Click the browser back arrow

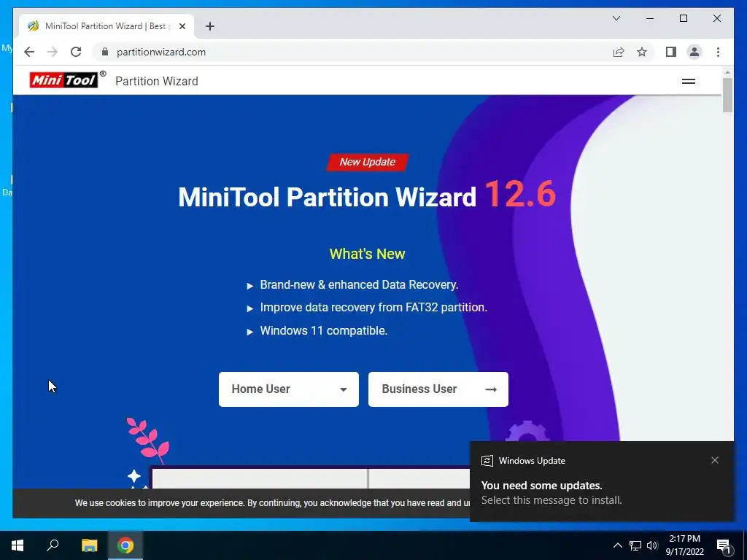tap(29, 52)
